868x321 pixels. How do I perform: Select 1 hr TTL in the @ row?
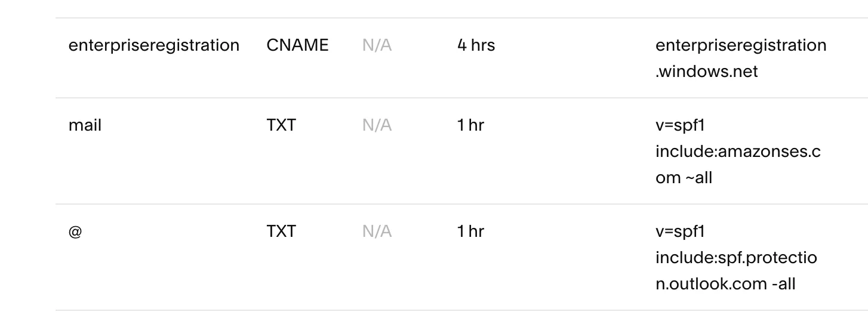tap(470, 232)
